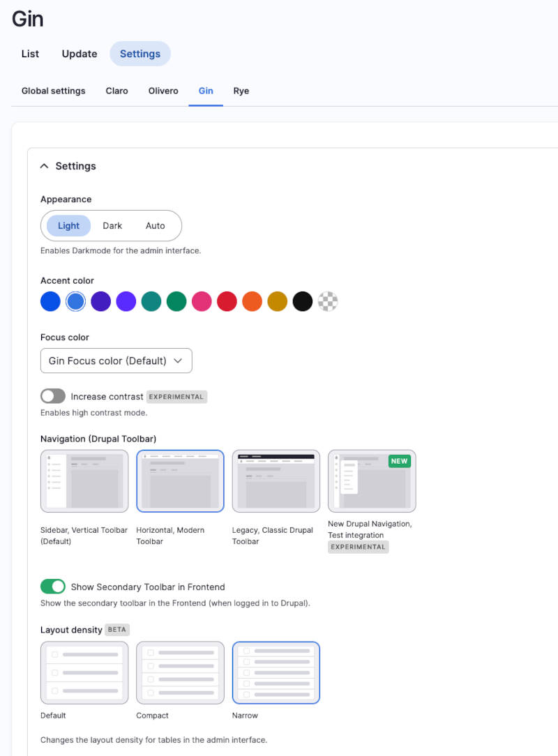The image size is (558, 756).
Task: Open the Update tab
Action: (x=80, y=54)
